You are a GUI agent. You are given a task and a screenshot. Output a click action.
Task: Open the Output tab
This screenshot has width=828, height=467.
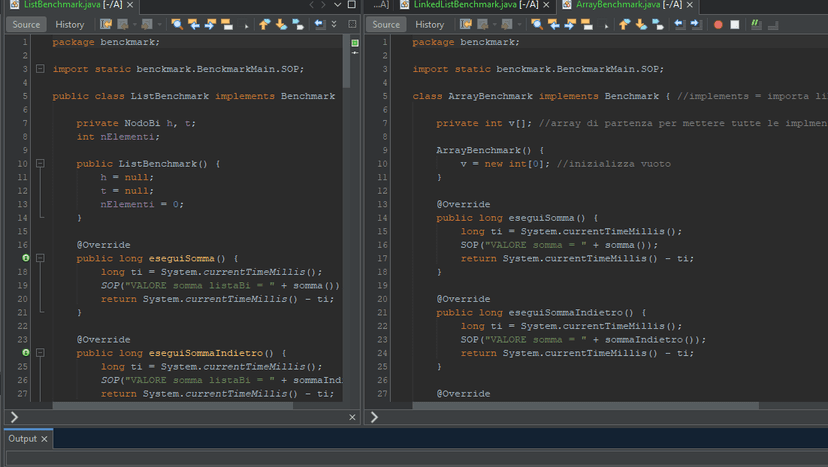coord(23,438)
